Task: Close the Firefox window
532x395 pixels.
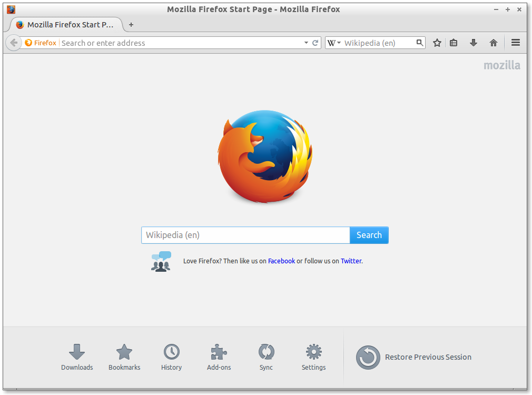Action: tap(519, 9)
